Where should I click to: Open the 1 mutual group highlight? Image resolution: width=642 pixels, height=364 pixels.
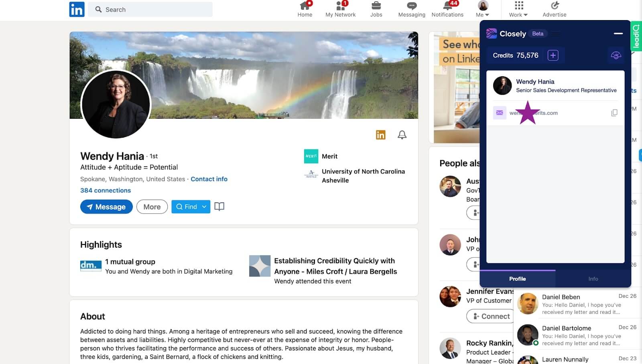click(x=130, y=262)
